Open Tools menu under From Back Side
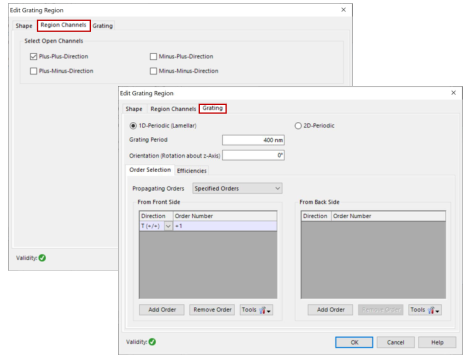The width and height of the screenshot is (467, 360). (x=425, y=310)
